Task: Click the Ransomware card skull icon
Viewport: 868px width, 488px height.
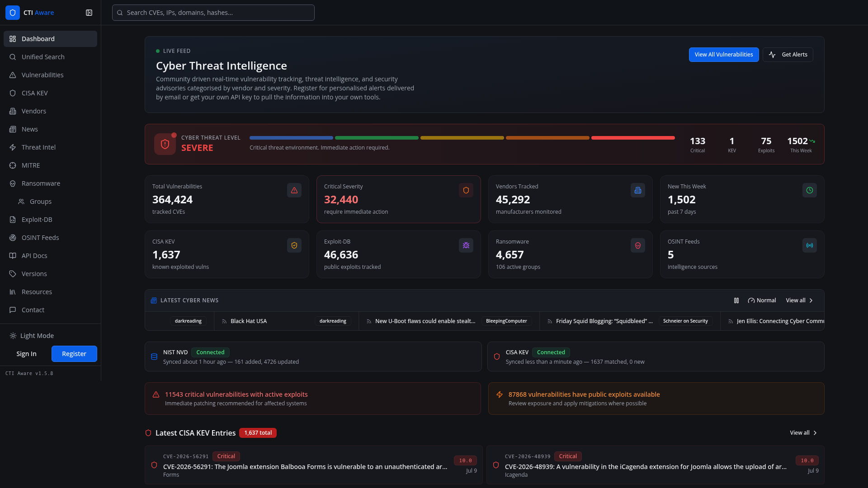Action: coord(638,245)
